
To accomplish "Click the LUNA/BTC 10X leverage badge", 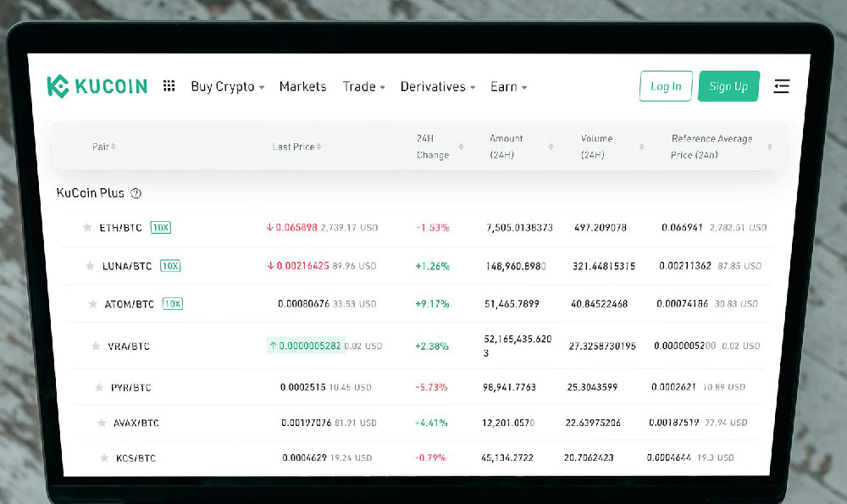I will pyautogui.click(x=170, y=266).
